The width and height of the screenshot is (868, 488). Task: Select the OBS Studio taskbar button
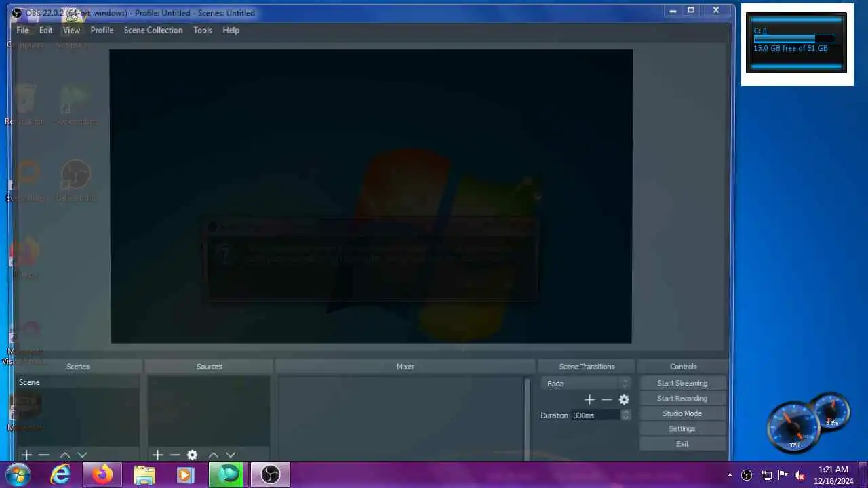[x=271, y=474]
